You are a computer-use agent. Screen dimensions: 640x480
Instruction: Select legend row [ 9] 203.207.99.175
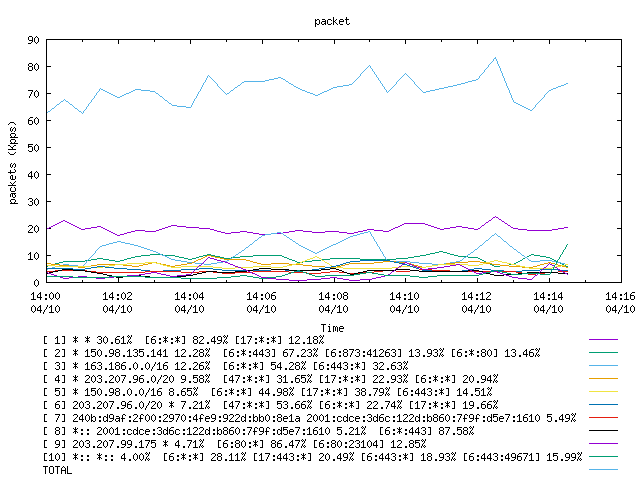point(234,444)
